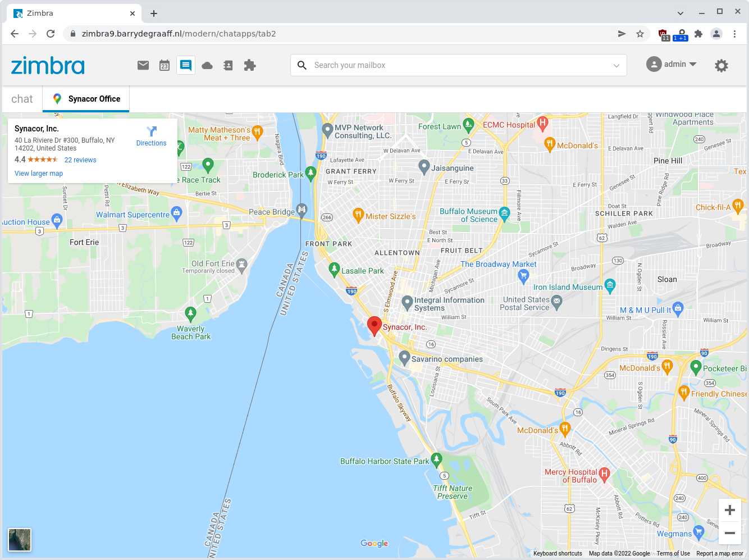Click the Zimbra browser tab

click(x=73, y=13)
